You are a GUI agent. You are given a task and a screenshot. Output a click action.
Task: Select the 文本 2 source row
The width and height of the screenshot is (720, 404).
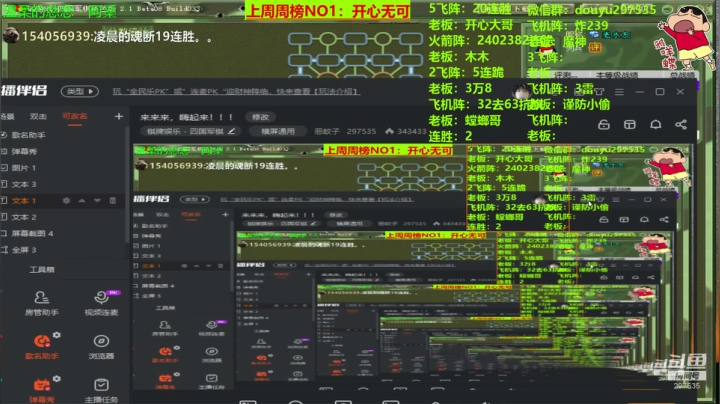pyautogui.click(x=63, y=217)
